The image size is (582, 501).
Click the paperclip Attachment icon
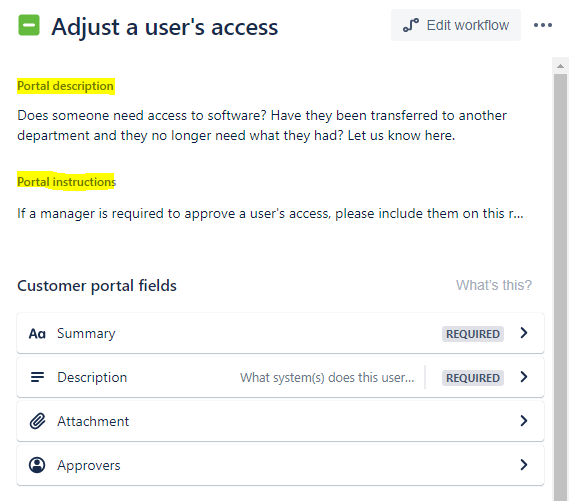(37, 421)
